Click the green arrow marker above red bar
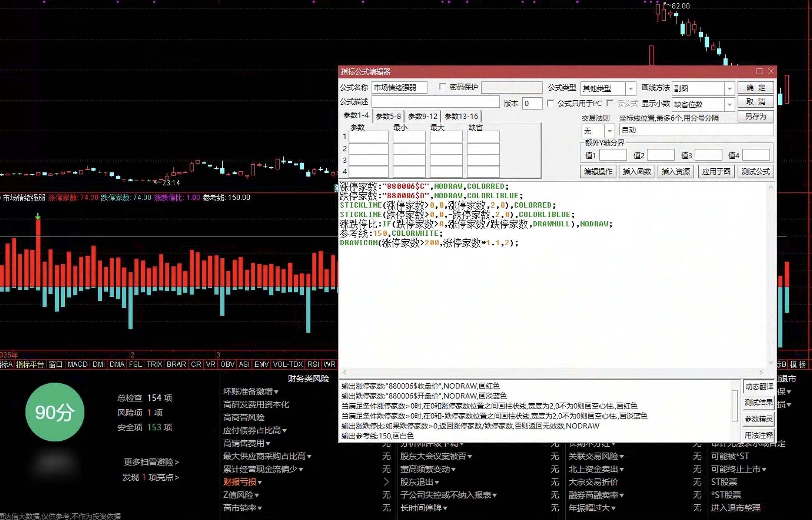 point(38,216)
